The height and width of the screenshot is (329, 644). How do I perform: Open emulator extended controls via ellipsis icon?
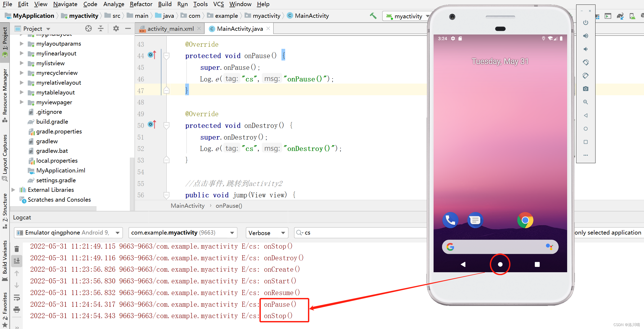point(586,155)
